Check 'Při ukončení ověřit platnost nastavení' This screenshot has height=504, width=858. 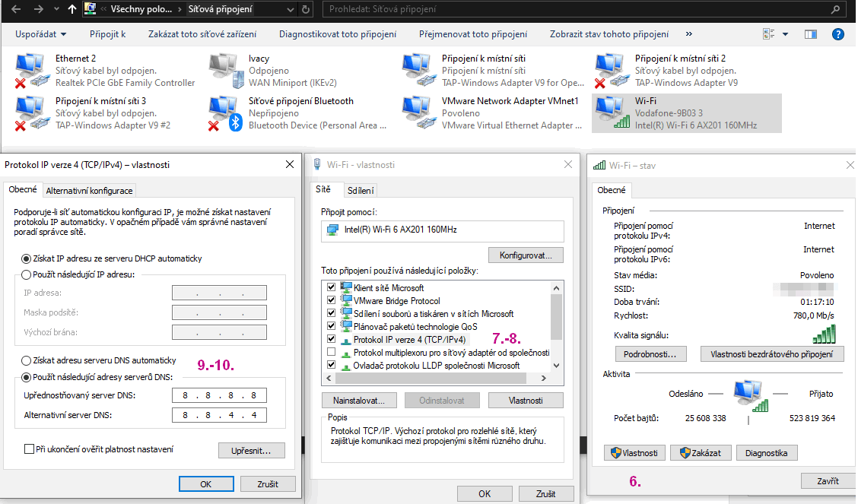coord(30,449)
